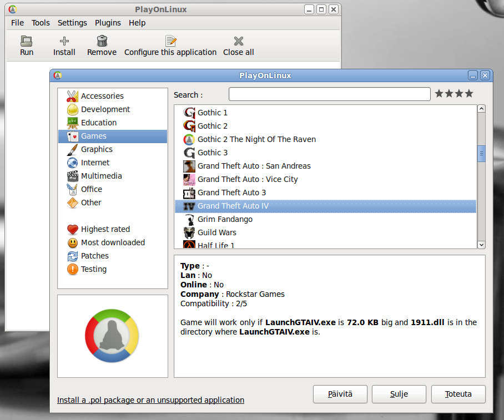This screenshot has height=420, width=504.
Task: Click the Install plus icon
Action: pos(64,41)
